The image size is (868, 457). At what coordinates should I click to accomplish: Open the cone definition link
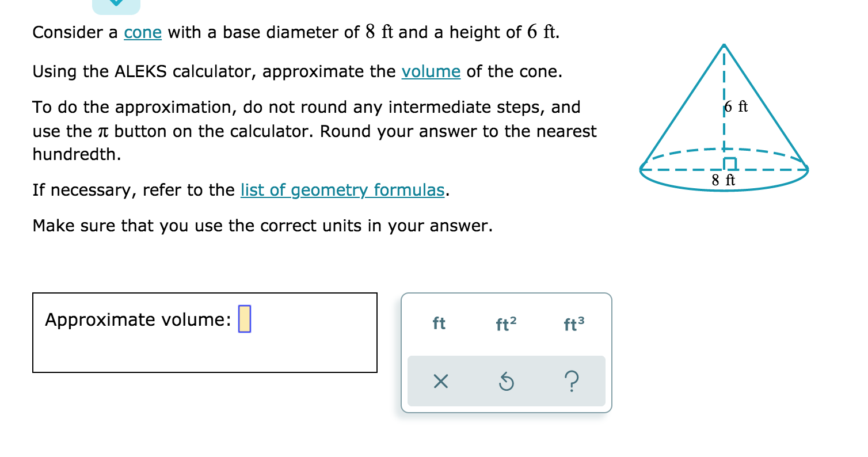coord(142,33)
